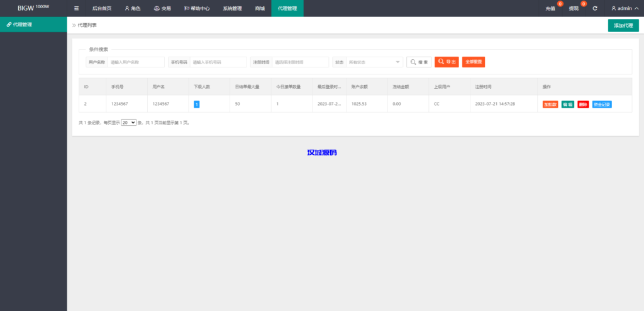This screenshot has width=644, height=311.
Task: Open the 系统管理 menu
Action: pos(232,8)
